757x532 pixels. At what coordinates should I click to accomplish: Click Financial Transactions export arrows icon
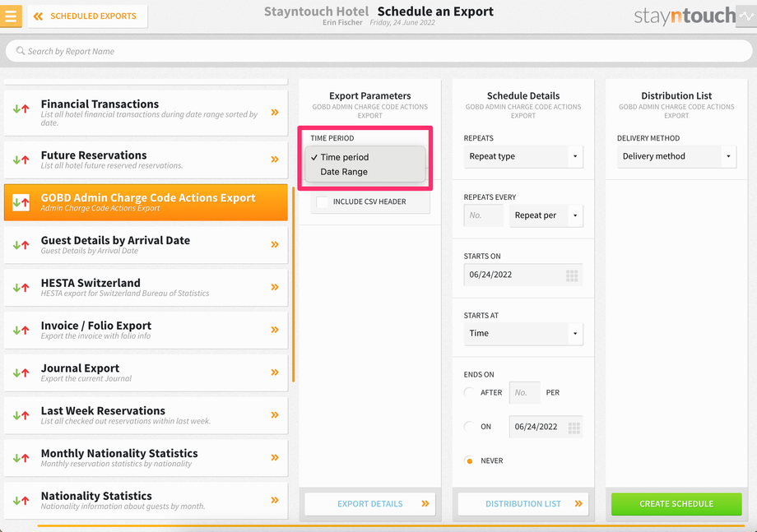(21, 109)
